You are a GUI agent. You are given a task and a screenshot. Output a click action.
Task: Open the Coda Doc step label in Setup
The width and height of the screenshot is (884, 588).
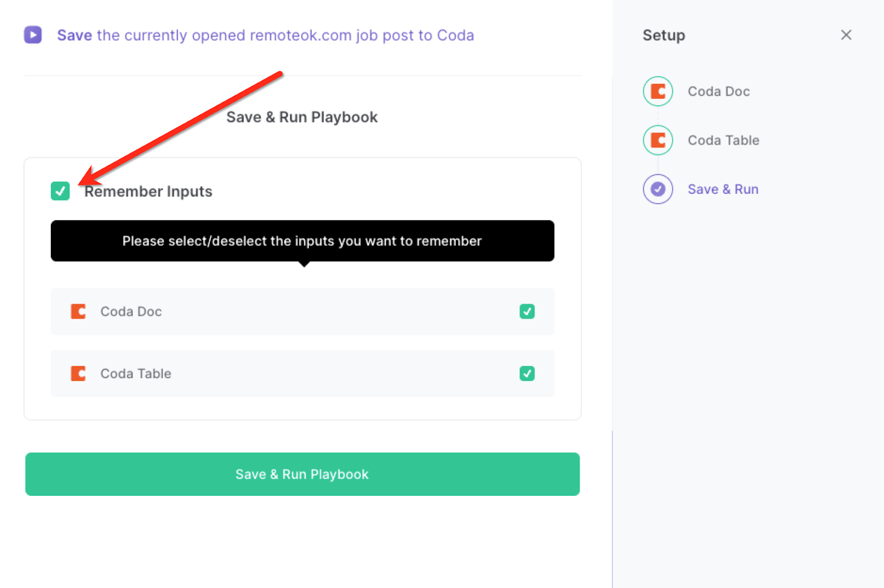click(x=719, y=91)
